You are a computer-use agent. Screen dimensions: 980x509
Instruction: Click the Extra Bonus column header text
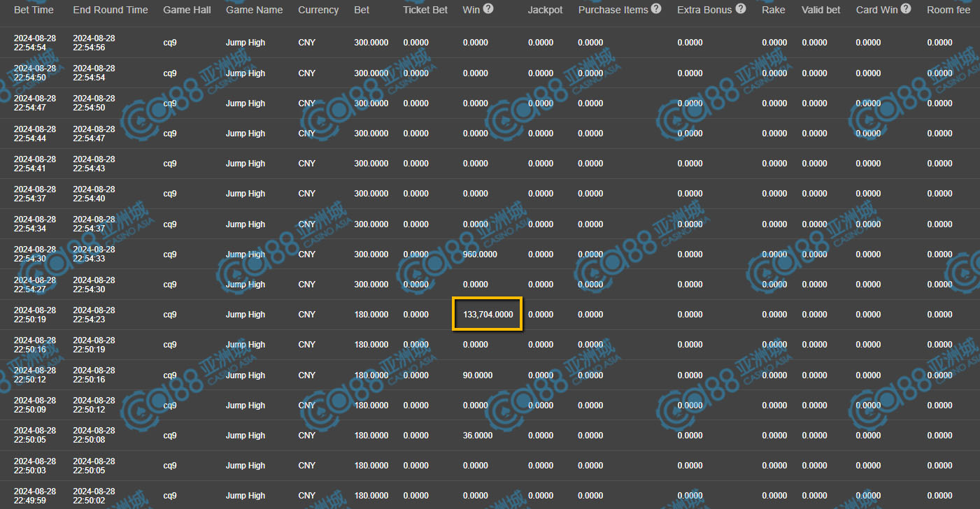pyautogui.click(x=705, y=10)
